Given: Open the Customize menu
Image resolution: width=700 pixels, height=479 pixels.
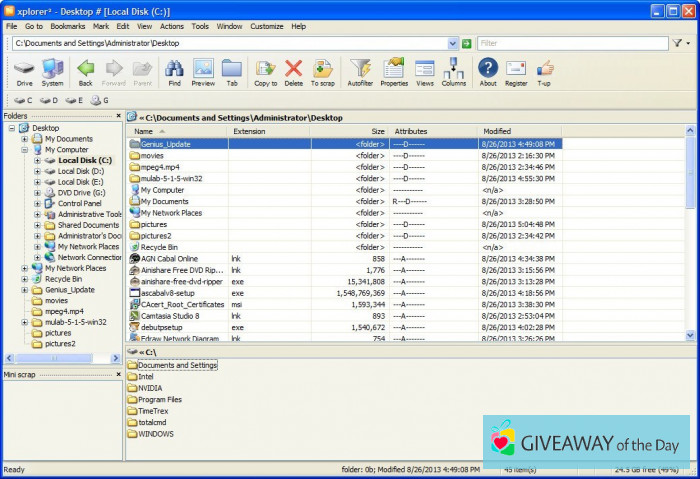Looking at the screenshot, I should coord(267,26).
